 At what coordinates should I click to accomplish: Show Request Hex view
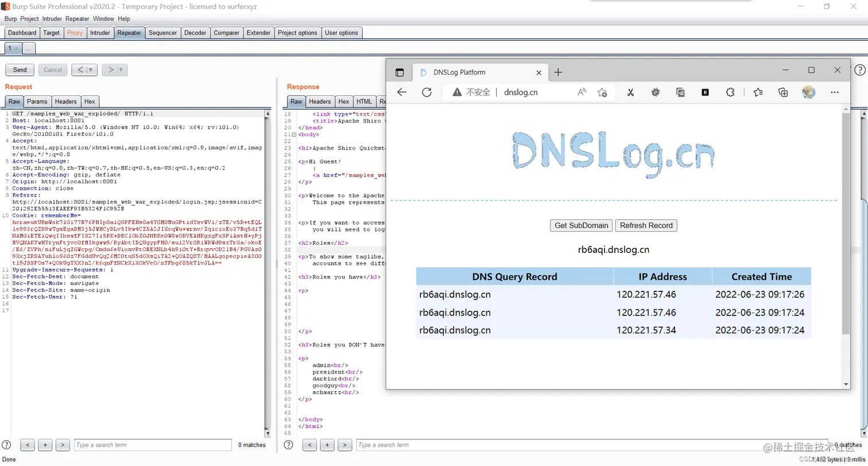click(x=90, y=101)
